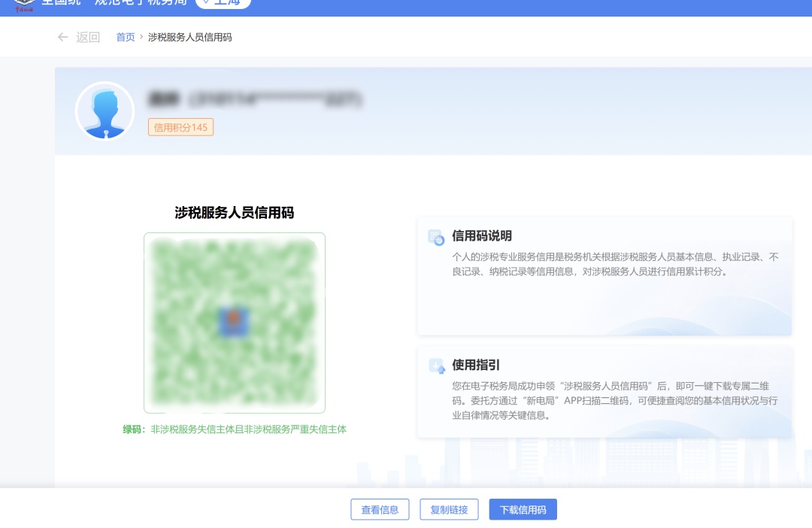Navigate to 首页 in the breadcrumb
The width and height of the screenshot is (812, 528).
[126, 37]
